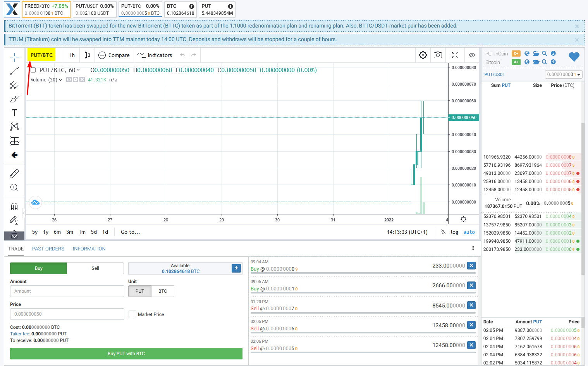Open Volume indicator settings

(76, 79)
